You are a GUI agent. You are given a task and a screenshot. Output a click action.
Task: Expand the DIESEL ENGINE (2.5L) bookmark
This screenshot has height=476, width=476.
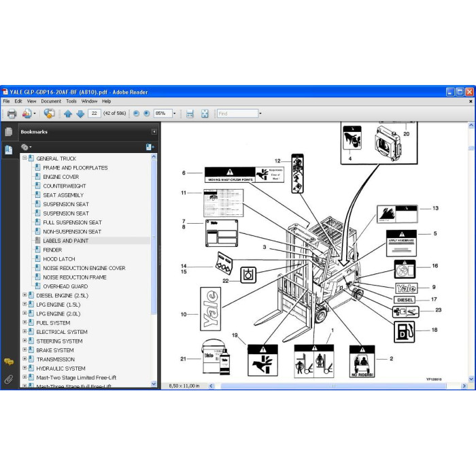(24, 294)
